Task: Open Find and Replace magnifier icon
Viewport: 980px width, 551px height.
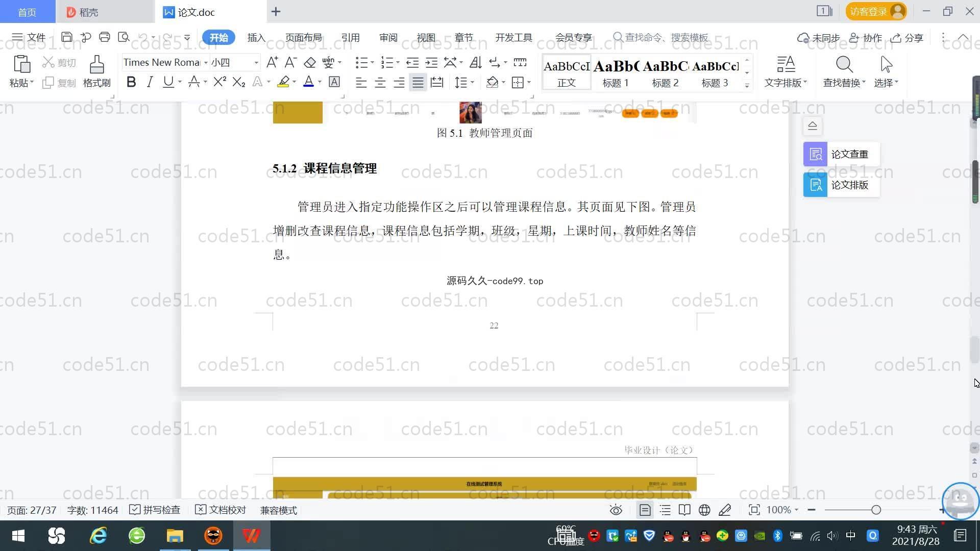Action: [x=844, y=65]
